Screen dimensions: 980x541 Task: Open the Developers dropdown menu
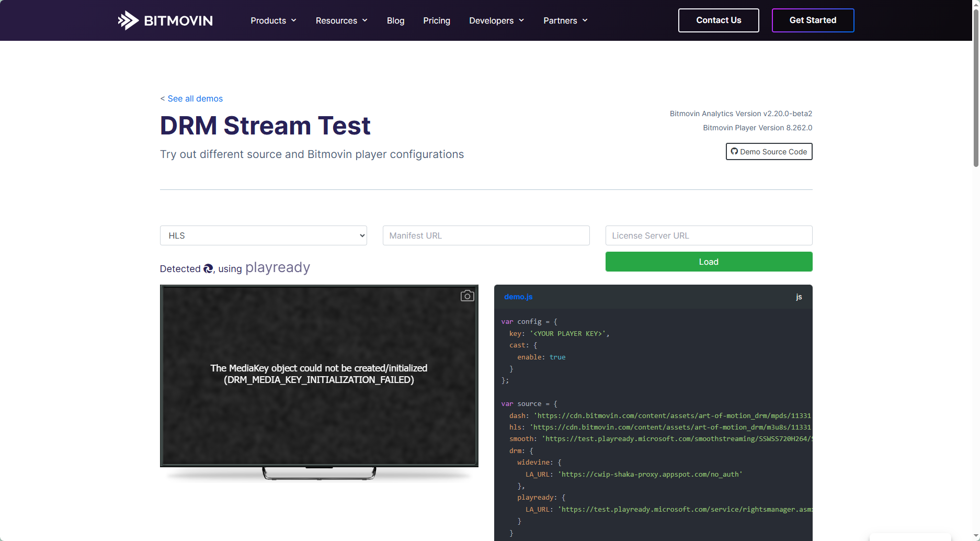click(496, 20)
